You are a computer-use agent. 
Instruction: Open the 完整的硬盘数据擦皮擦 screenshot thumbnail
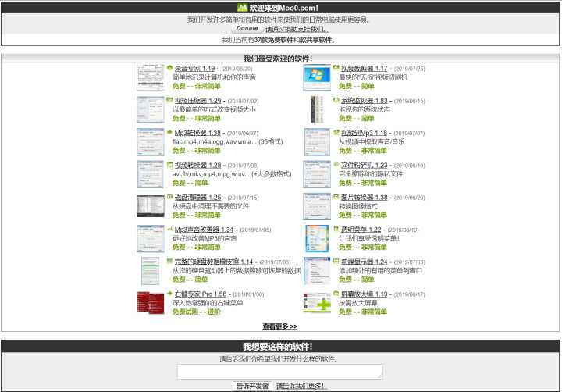(150, 271)
